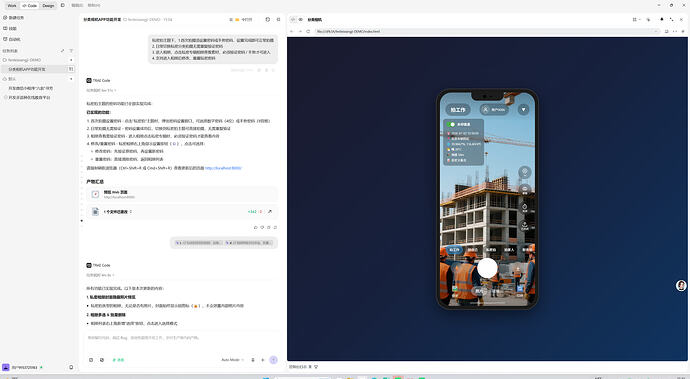This screenshot has width=690, height=379.
Task: Switch to the Design mode tab
Action: click(x=48, y=6)
